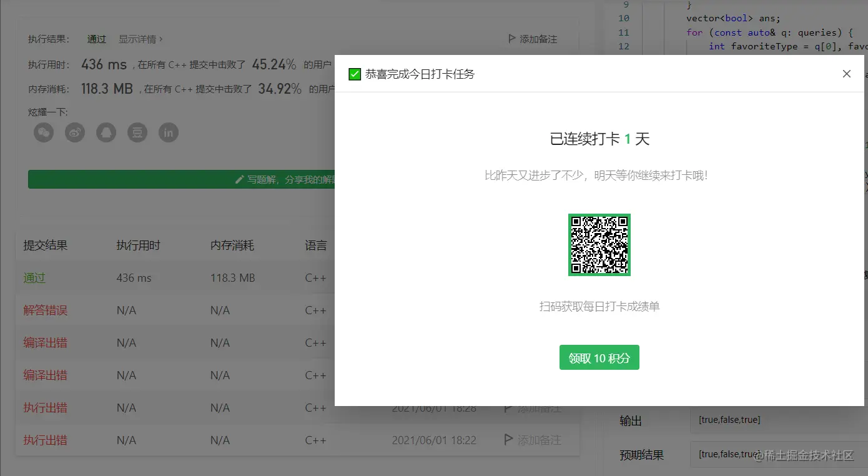Add note to the 18:28 submission
This screenshot has height=476, width=868.
coord(533,408)
